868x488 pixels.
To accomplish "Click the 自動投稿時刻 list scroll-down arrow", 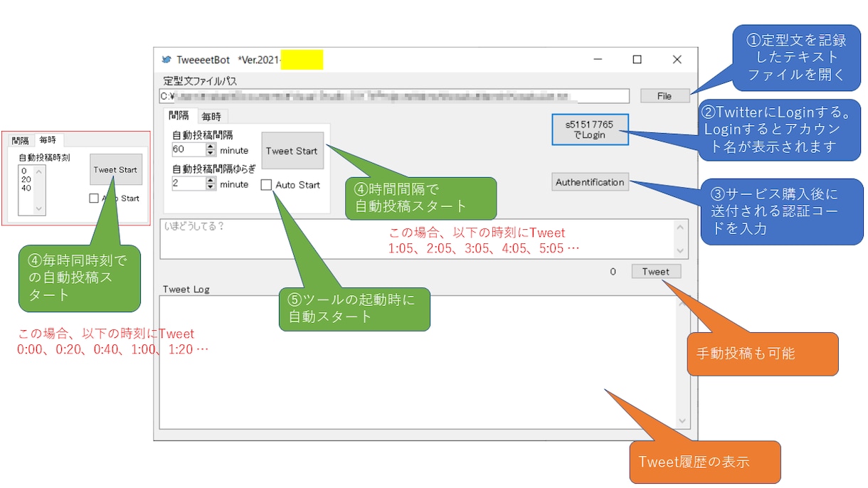I will coord(40,210).
